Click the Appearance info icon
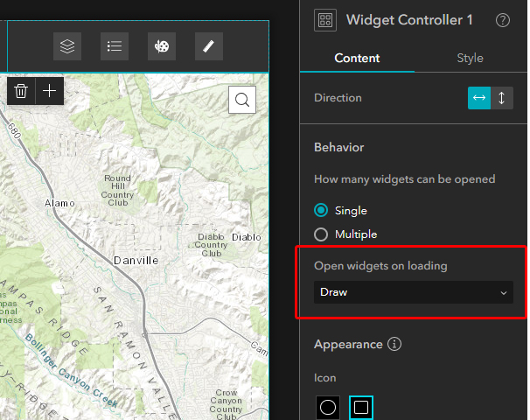This screenshot has height=420, width=530. pos(394,344)
